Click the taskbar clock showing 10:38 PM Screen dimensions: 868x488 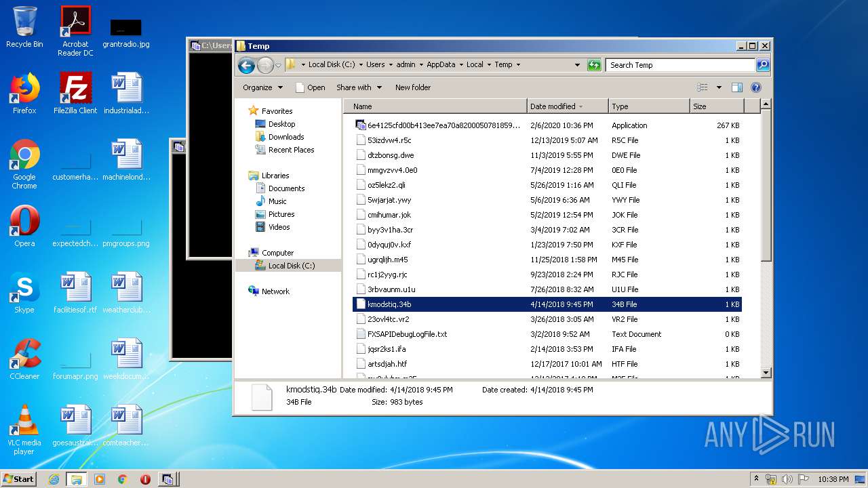pos(833,479)
